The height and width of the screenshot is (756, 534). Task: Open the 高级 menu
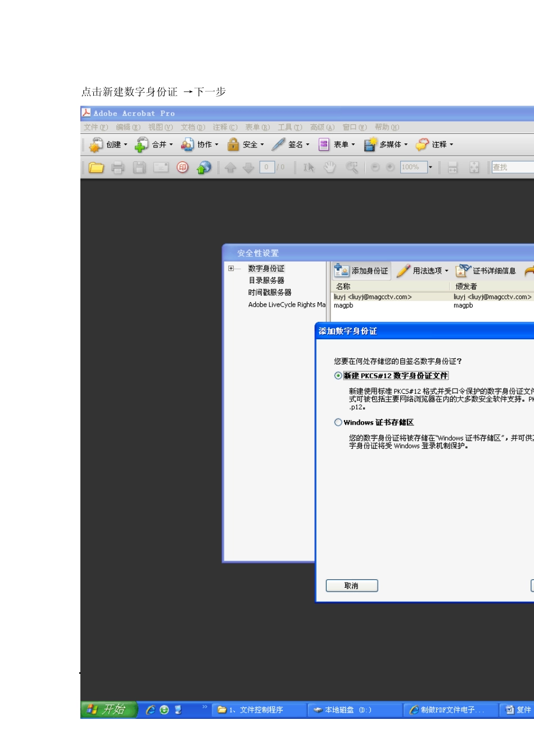pos(322,128)
